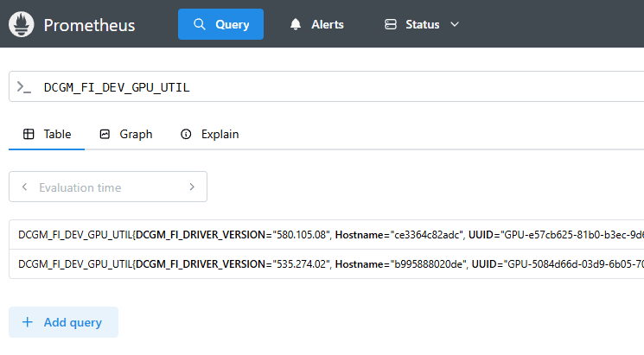Click the Evaluation time field
644x355 pixels.
(108, 187)
